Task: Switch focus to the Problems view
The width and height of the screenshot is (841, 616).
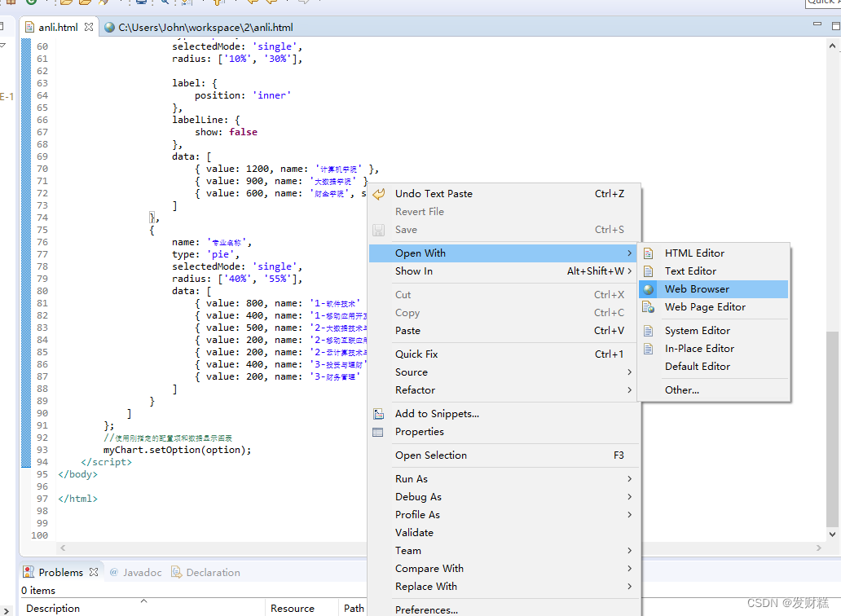Action: click(61, 571)
